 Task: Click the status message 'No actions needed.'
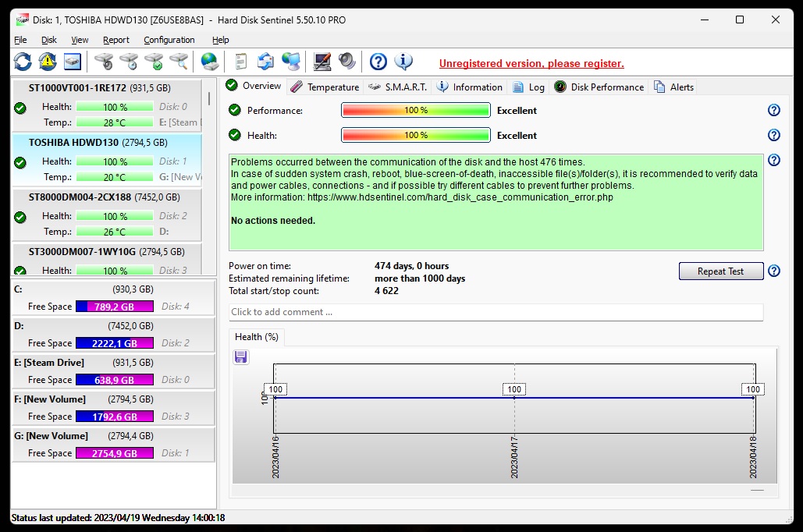click(273, 221)
